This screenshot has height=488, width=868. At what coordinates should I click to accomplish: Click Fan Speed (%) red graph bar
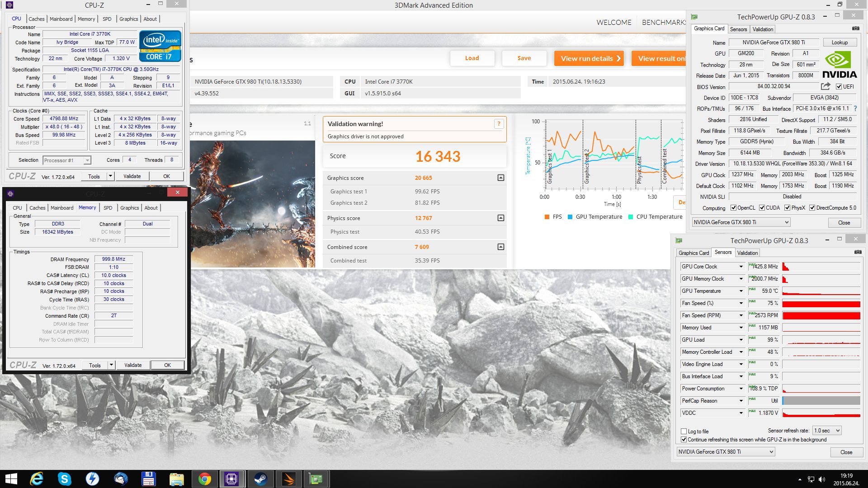(821, 303)
